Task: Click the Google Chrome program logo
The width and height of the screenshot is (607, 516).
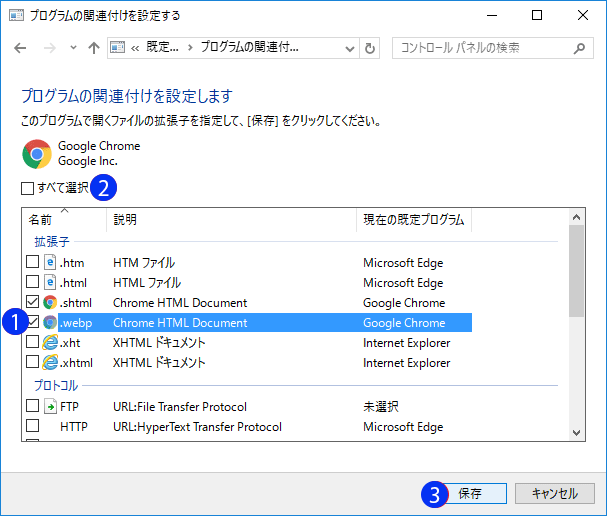Action: click(x=37, y=154)
